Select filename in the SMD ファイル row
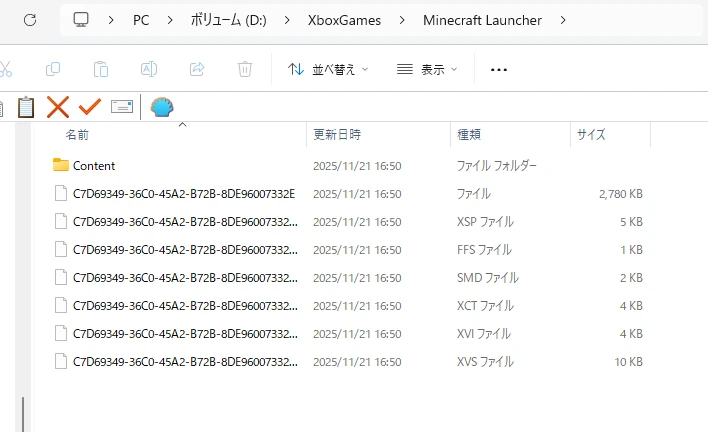Image resolution: width=708 pixels, height=432 pixels. (185, 278)
